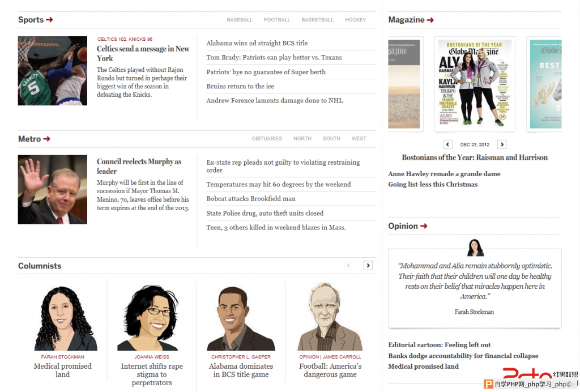580x392 pixels.
Task: Open the Mohammad and Alia opinion quote
Action: 475,281
